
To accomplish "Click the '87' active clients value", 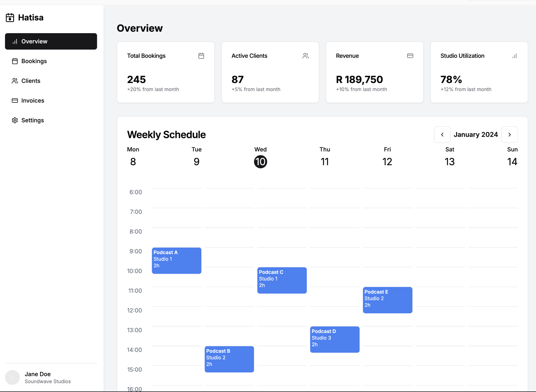I will (x=237, y=80).
